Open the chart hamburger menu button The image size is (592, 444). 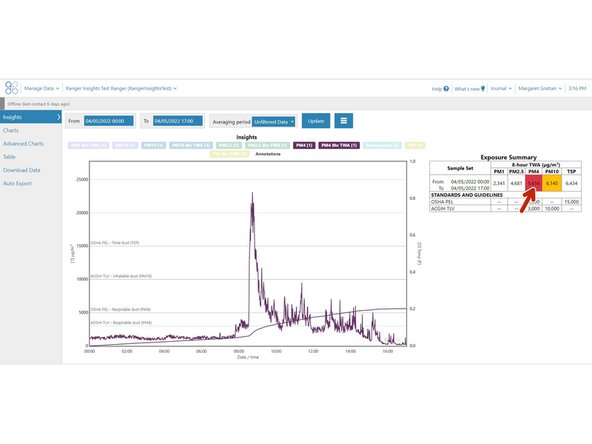point(344,121)
